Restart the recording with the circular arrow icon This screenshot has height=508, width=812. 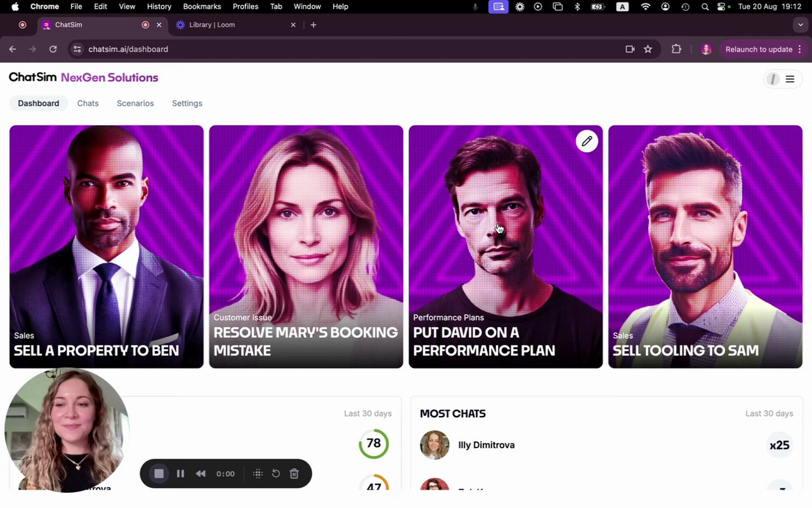point(276,474)
